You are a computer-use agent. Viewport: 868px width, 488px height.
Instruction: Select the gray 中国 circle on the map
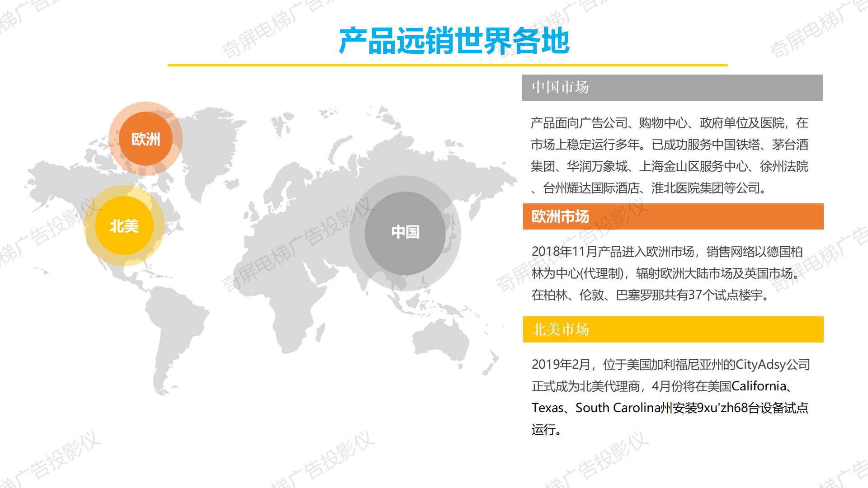(x=405, y=232)
